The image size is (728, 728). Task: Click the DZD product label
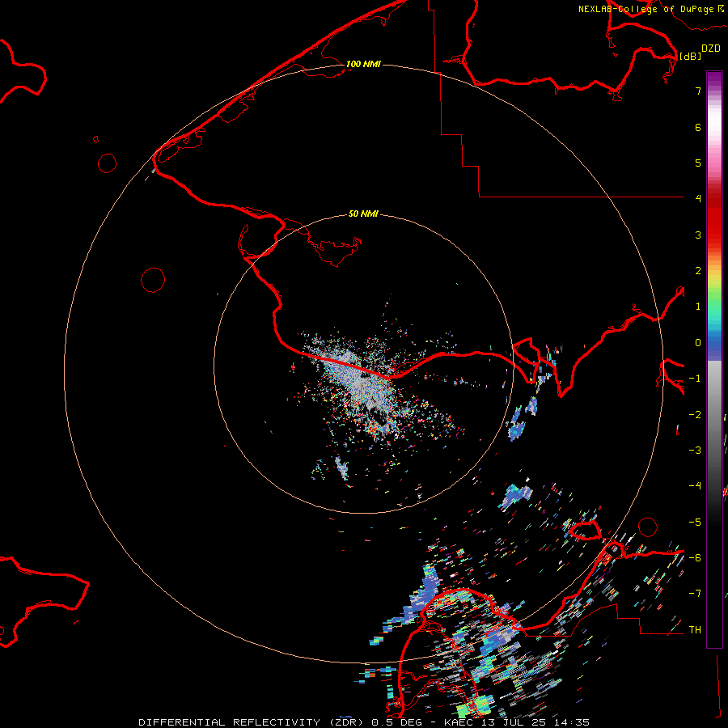click(711, 49)
